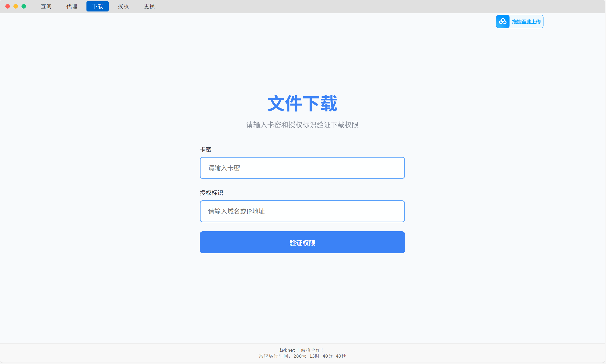Image resolution: width=606 pixels, height=364 pixels.
Task: Select the active 下载 tab
Action: [x=98, y=6]
